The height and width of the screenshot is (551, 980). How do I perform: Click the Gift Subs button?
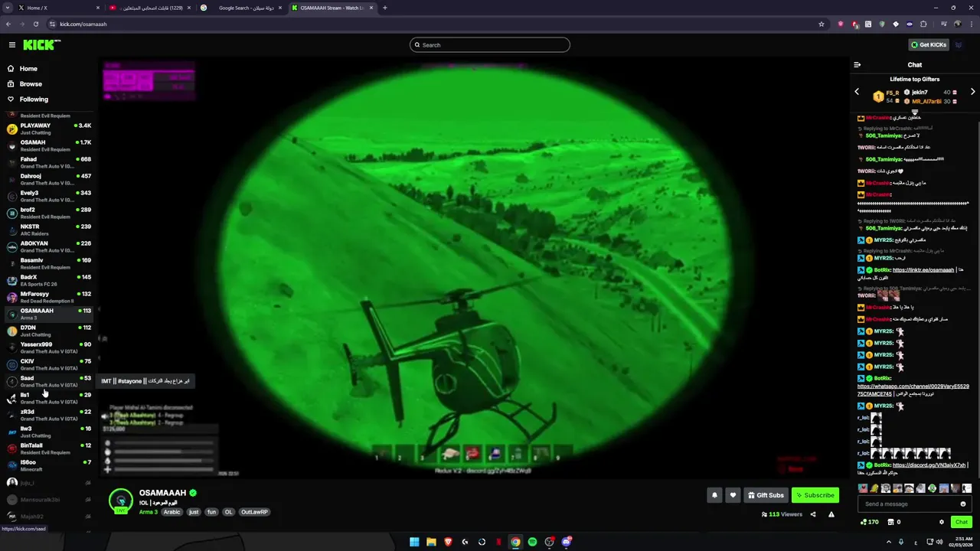click(766, 495)
